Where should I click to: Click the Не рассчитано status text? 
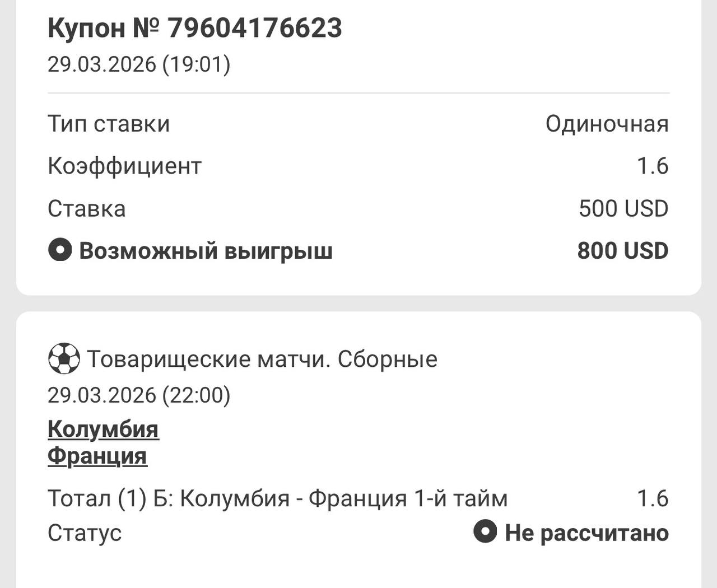(x=586, y=533)
